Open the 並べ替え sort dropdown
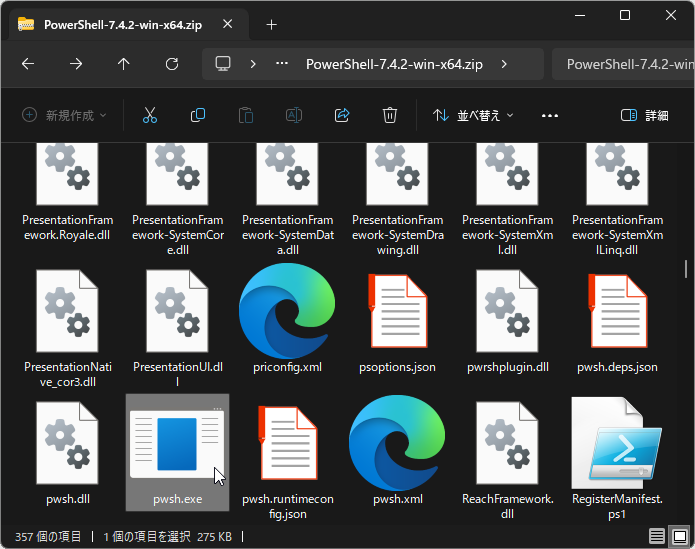The height and width of the screenshot is (549, 695). [x=473, y=115]
